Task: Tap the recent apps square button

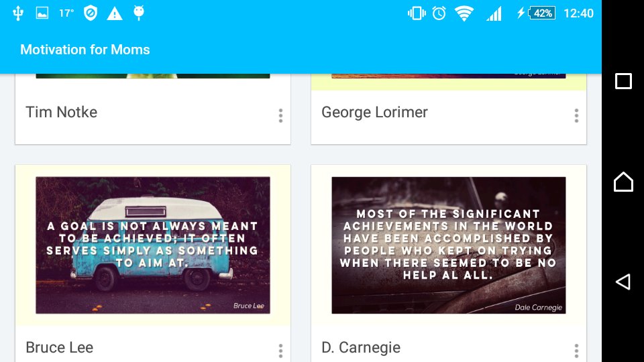Action: 623,81
